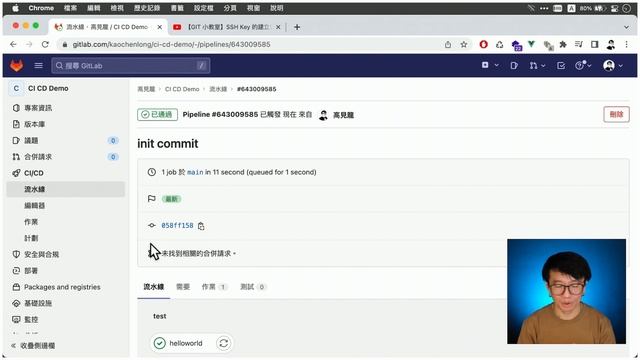Image resolution: width=640 pixels, height=360 pixels.
Task: Open 專案資訊 project information sidebar item
Action: 38,108
